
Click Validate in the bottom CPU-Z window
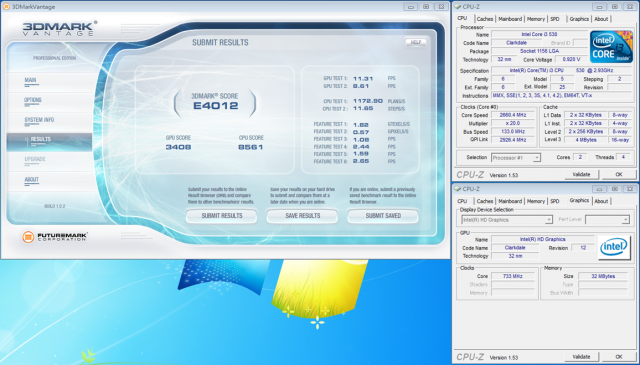point(581,356)
